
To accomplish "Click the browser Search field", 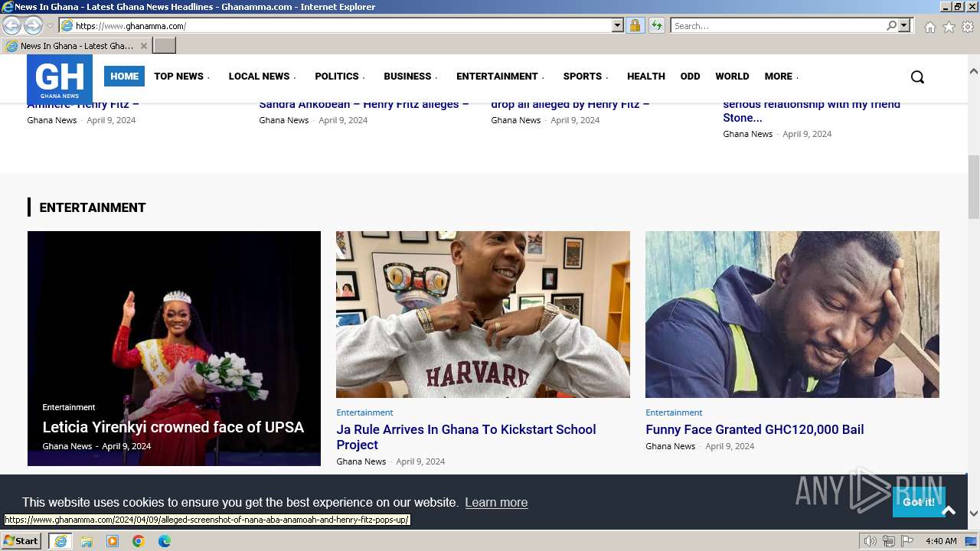I will pyautogui.click(x=777, y=25).
